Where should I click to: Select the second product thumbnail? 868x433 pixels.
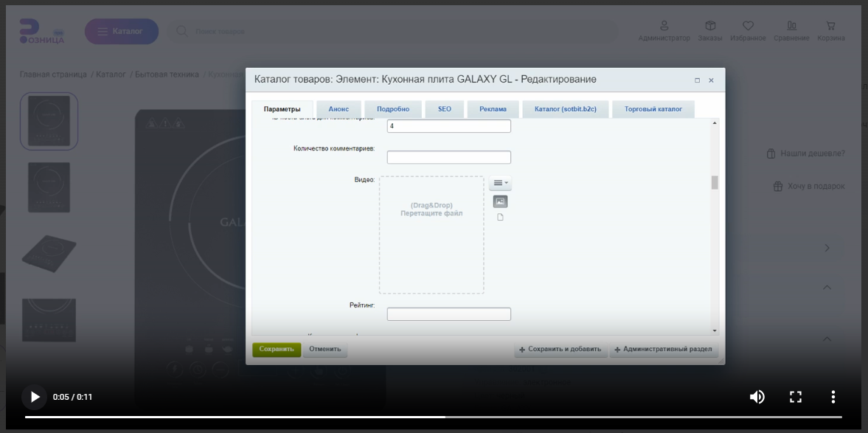pyautogui.click(x=49, y=187)
